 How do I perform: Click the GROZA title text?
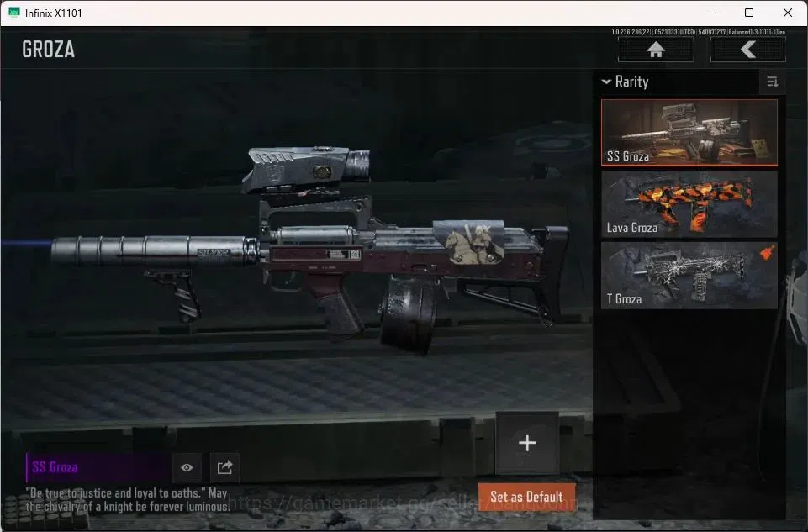coord(49,50)
